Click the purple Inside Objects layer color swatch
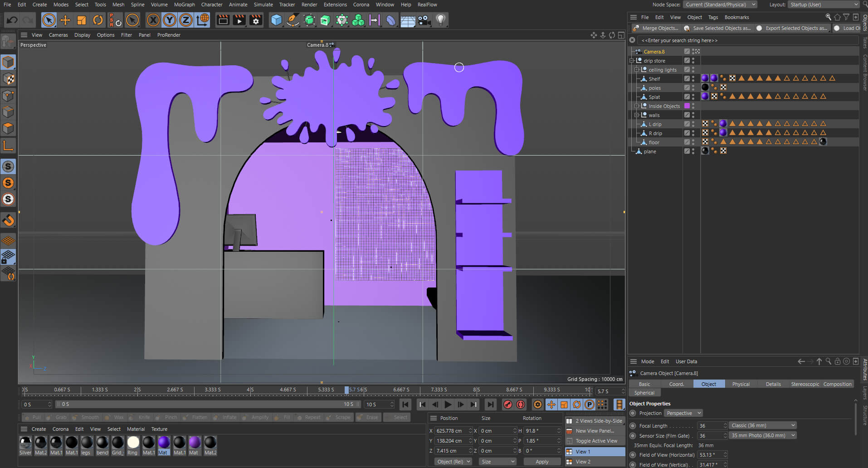This screenshot has height=468, width=868. click(x=687, y=106)
